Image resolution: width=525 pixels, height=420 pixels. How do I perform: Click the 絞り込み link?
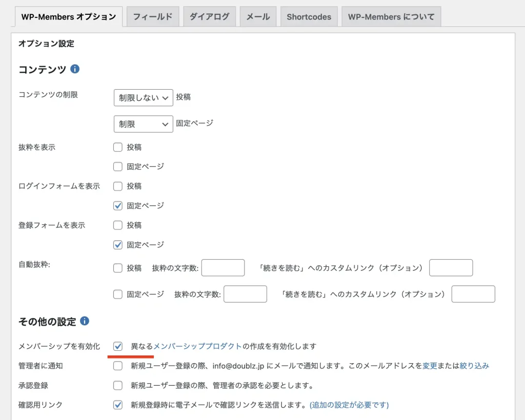pos(474,366)
